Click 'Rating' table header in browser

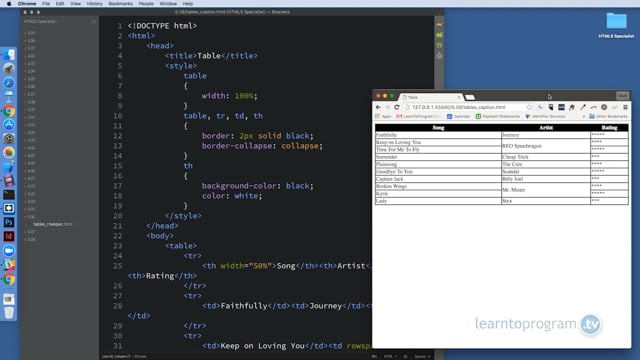(609, 128)
